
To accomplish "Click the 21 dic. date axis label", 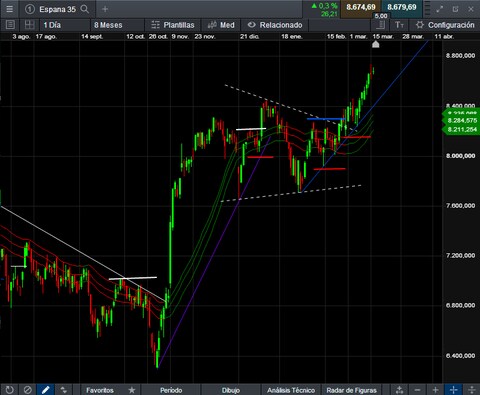I will coord(249,36).
